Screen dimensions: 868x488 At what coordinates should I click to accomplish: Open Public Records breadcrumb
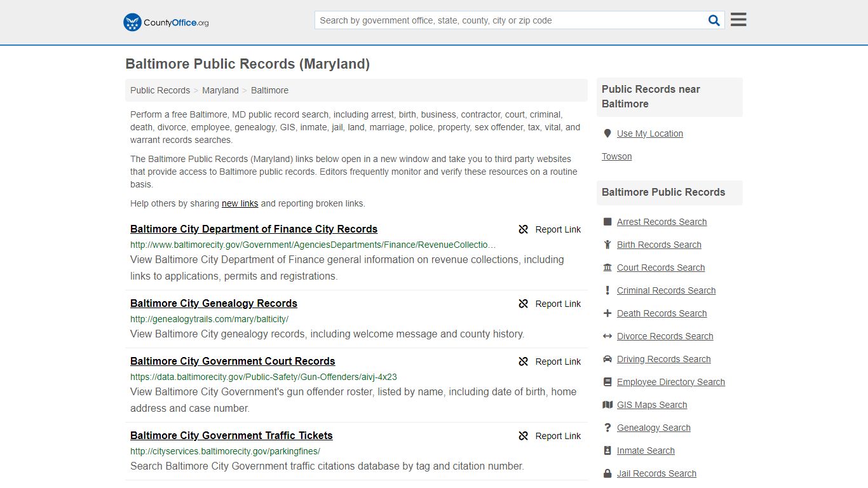coord(160,90)
